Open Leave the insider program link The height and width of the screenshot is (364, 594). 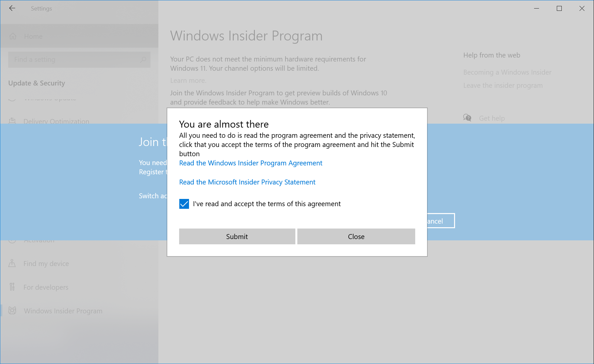pyautogui.click(x=503, y=85)
